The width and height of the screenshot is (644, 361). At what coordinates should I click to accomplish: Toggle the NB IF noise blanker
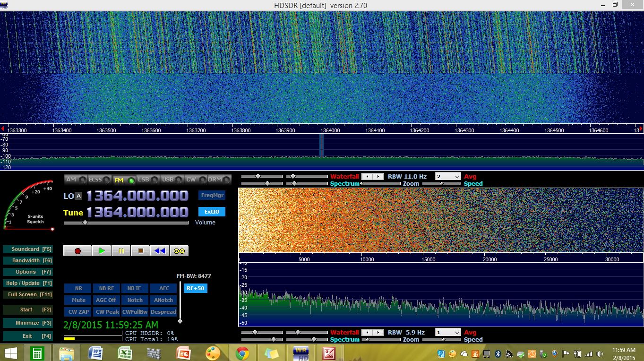tap(135, 288)
